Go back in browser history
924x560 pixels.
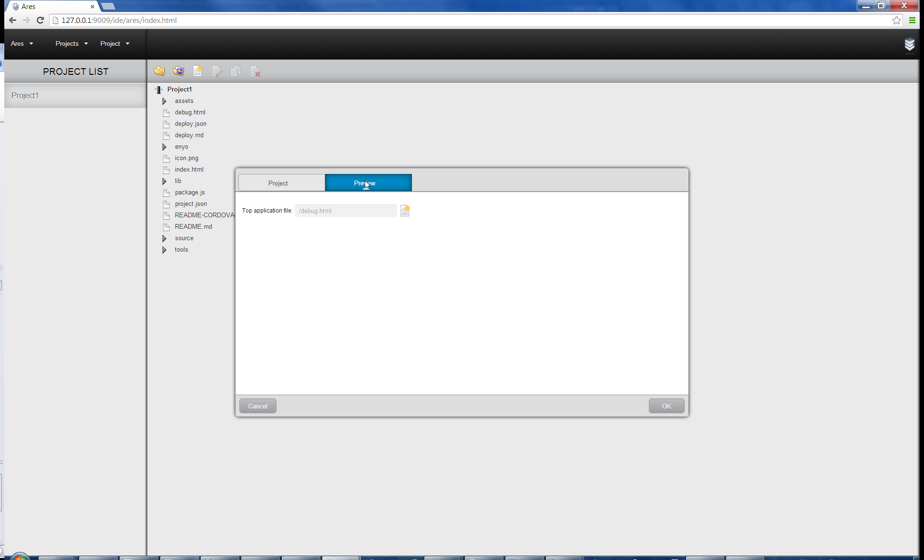(x=13, y=20)
